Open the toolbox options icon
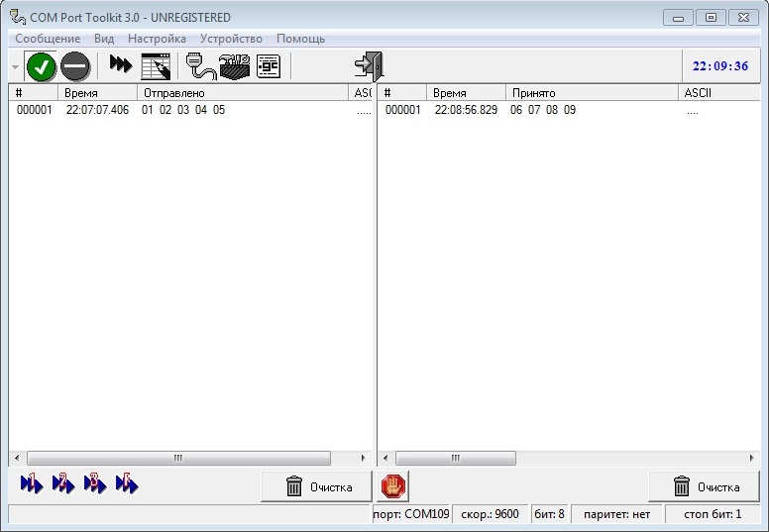Image resolution: width=769 pixels, height=532 pixels. tap(235, 66)
